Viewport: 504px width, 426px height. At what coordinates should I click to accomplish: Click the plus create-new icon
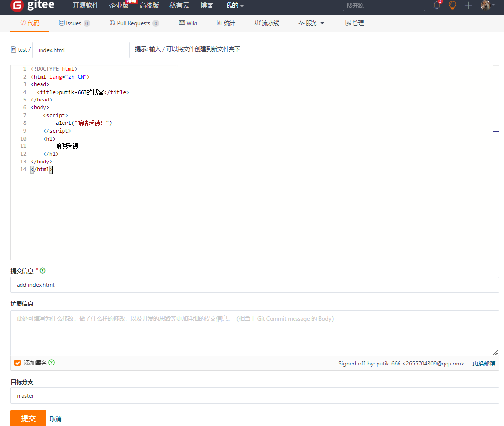point(468,5)
